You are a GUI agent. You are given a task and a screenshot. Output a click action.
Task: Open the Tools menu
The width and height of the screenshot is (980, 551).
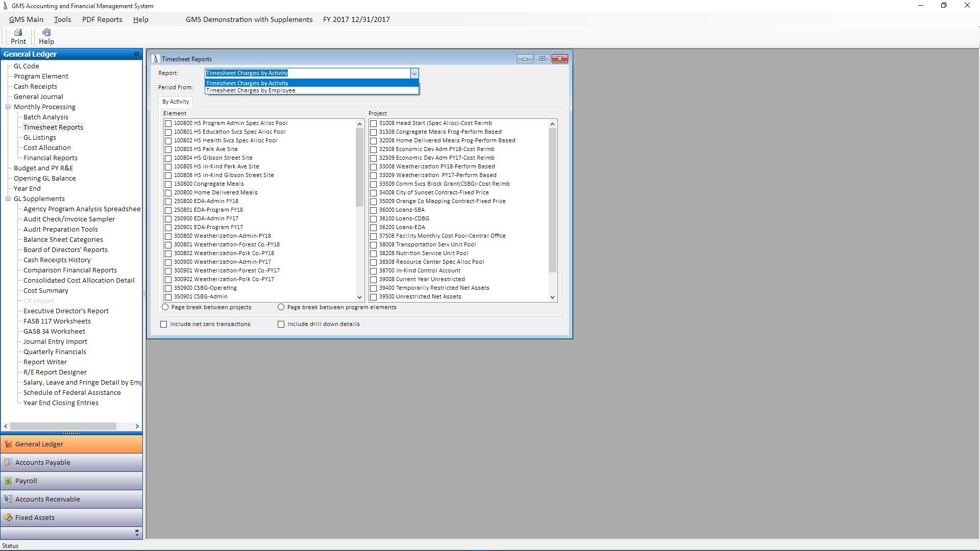(x=62, y=19)
